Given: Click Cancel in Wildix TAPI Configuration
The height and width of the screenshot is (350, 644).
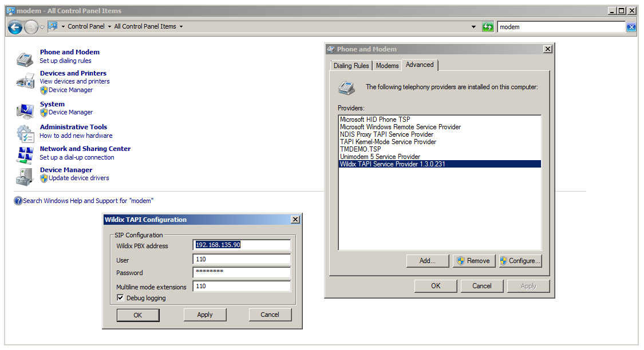Looking at the screenshot, I should (x=270, y=315).
